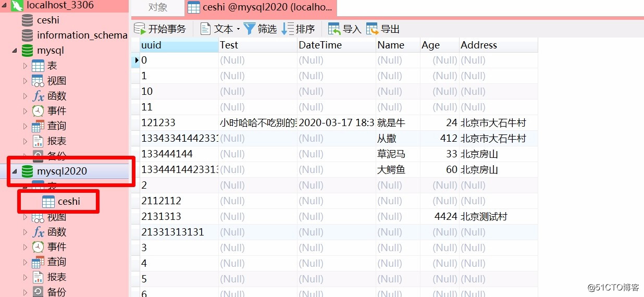Switch to the 对象 tab
This screenshot has height=297, width=644.
pyautogui.click(x=158, y=8)
